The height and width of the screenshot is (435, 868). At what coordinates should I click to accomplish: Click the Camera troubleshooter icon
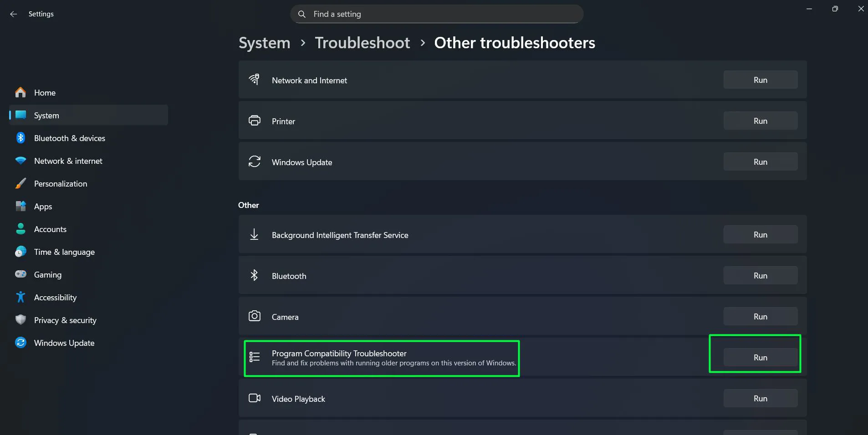click(x=255, y=316)
